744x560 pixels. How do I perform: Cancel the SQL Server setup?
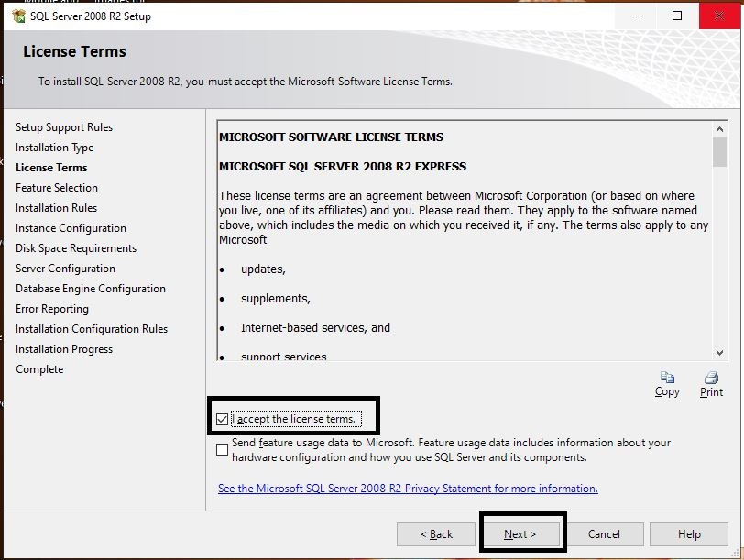[604, 534]
